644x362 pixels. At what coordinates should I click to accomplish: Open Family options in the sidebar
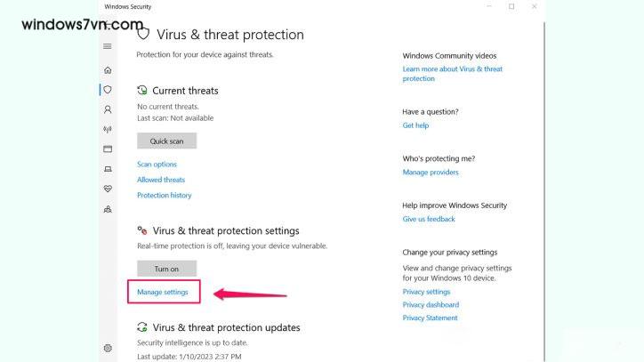point(108,209)
